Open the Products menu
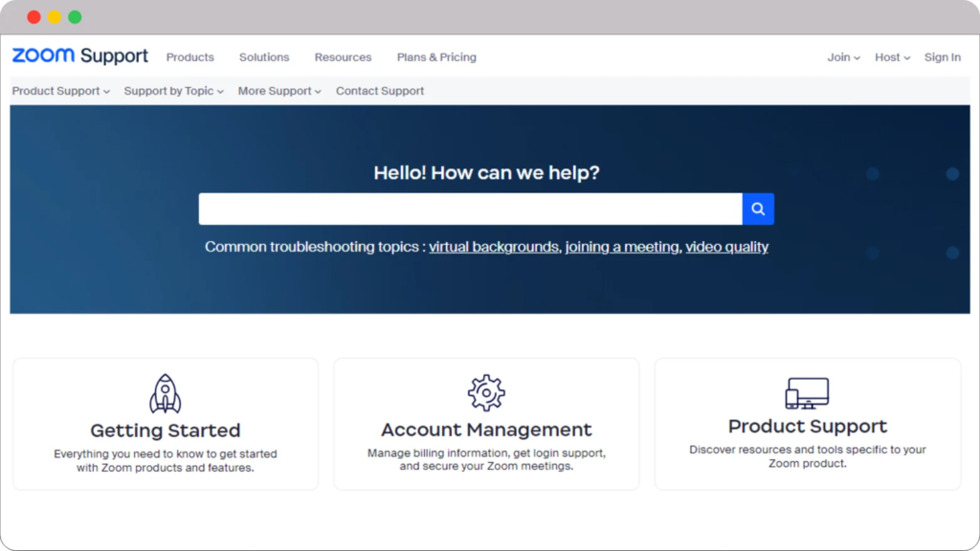980x551 pixels. (x=189, y=57)
